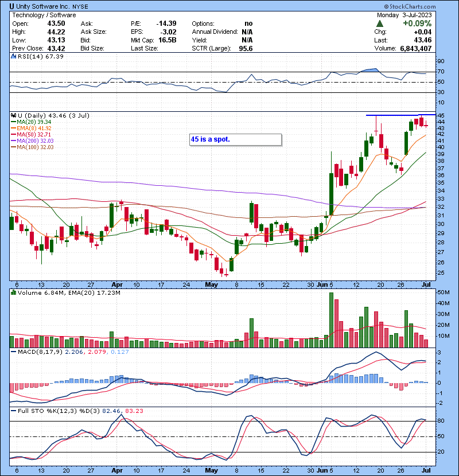Click the High value 44.22
The width and height of the screenshot is (459, 476).
[56, 32]
